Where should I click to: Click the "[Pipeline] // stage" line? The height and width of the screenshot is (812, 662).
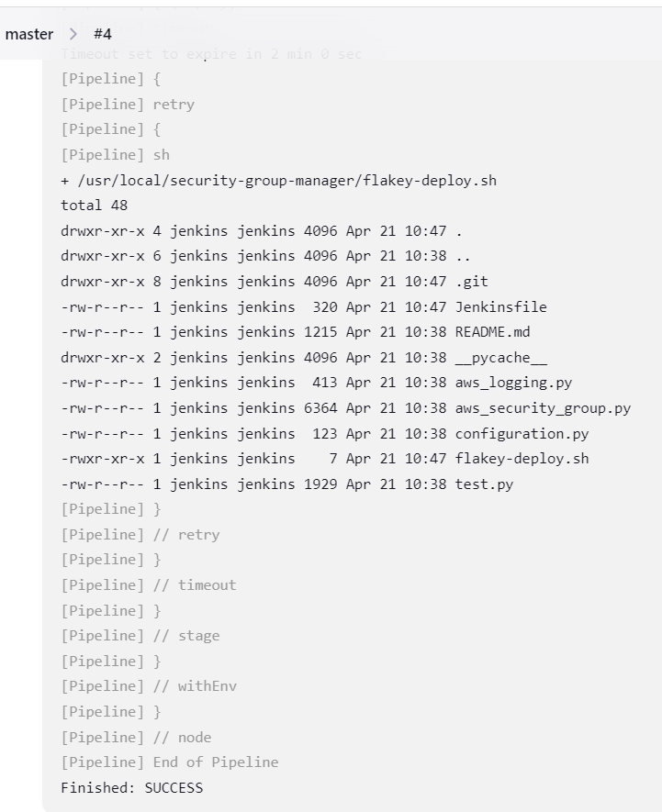(140, 635)
